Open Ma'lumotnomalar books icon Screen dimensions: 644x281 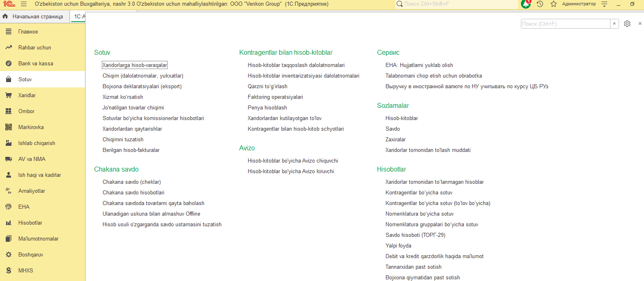point(9,239)
